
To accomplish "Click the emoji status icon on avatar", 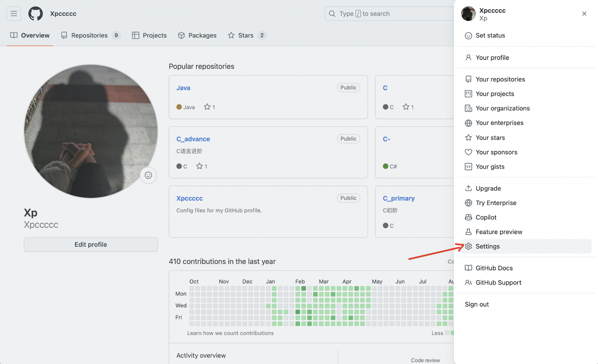I will (x=148, y=175).
